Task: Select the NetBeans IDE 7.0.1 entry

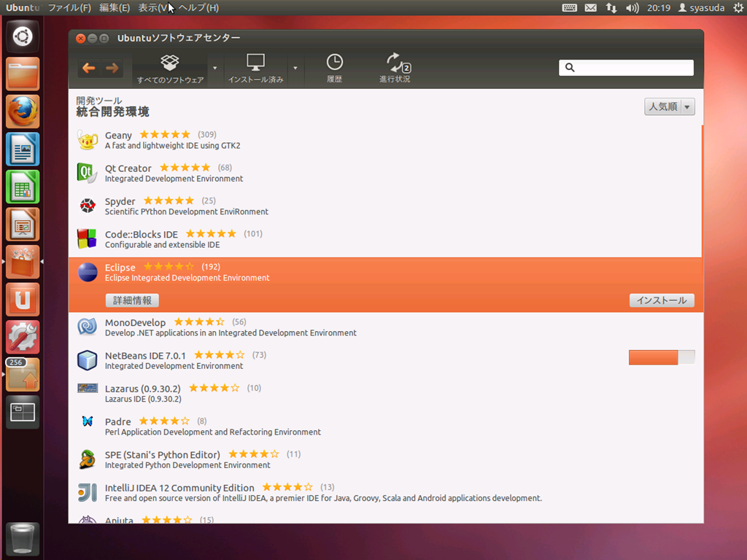Action: tap(385, 360)
